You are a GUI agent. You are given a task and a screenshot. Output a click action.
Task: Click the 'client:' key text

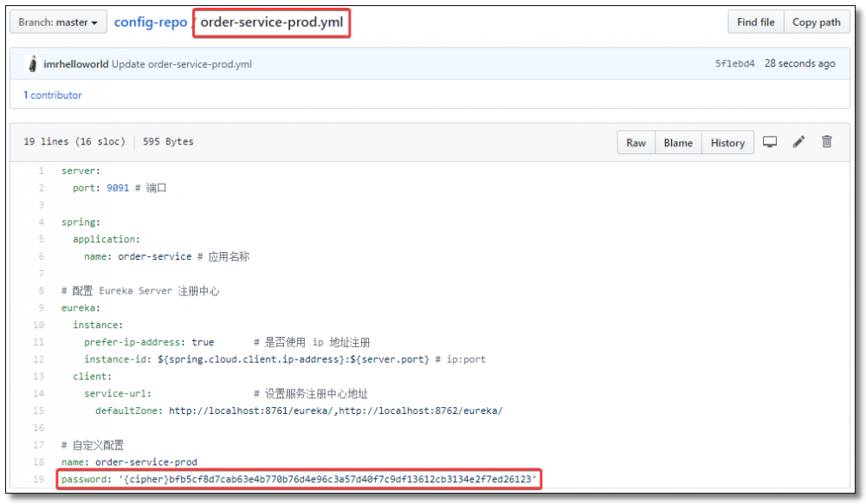click(92, 377)
